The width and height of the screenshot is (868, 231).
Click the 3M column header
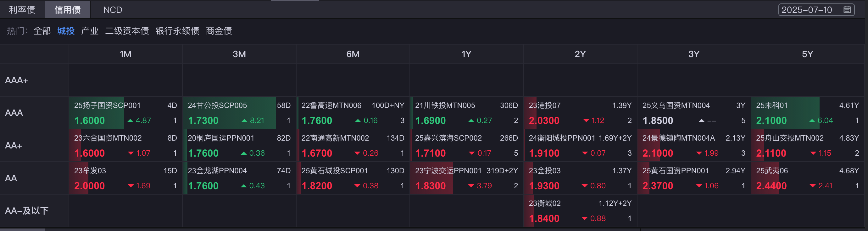tap(239, 54)
